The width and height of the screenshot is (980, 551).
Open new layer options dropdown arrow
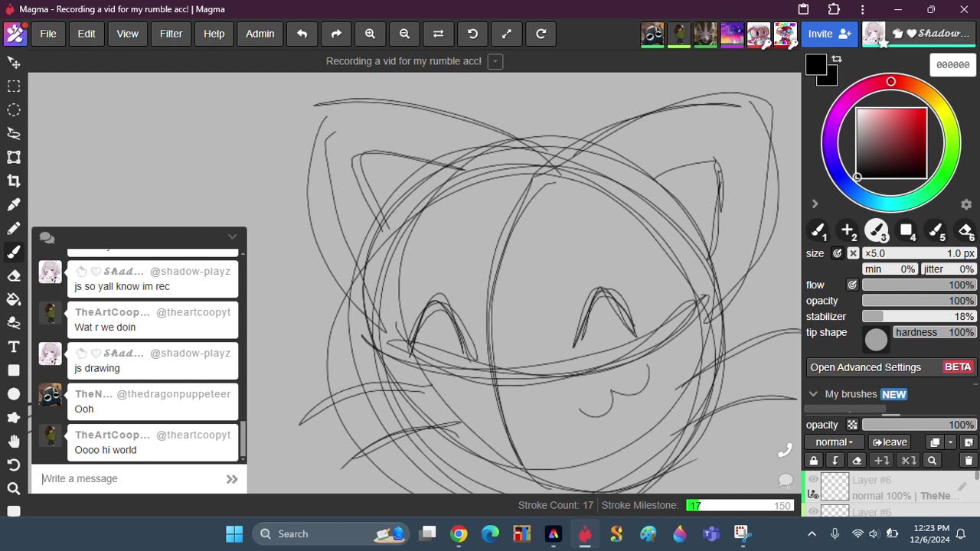pyautogui.click(x=951, y=442)
